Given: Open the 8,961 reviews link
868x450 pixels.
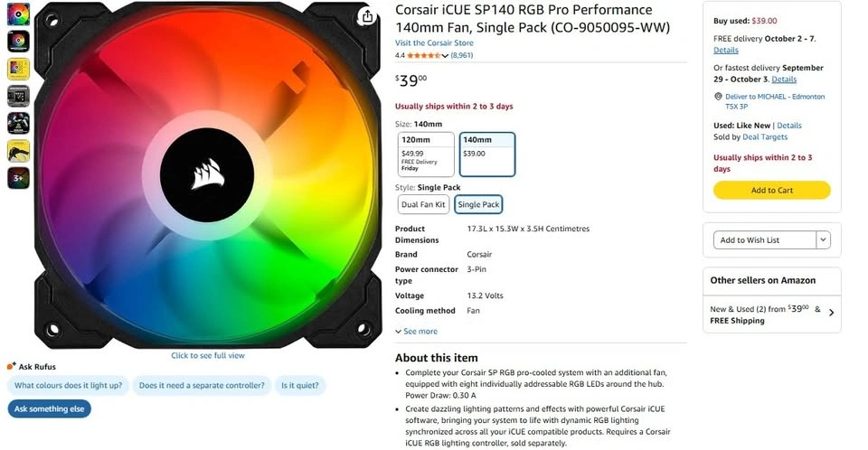Looking at the screenshot, I should (x=462, y=56).
